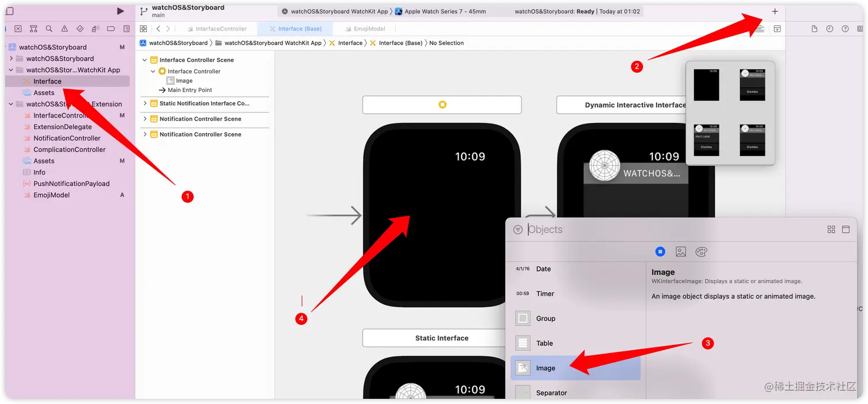868x404 pixels.
Task: Open the find navigator with the magnifier icon
Action: [x=49, y=29]
